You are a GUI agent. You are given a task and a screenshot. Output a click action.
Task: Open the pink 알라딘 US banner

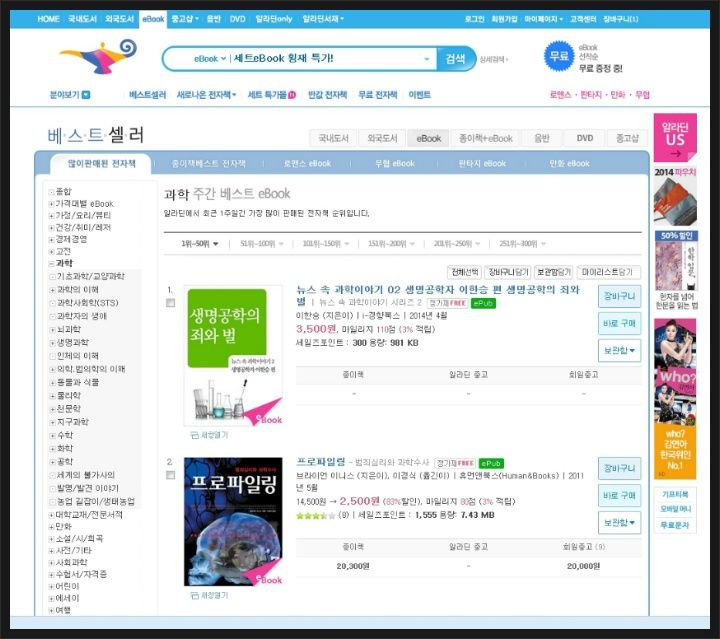[675, 137]
